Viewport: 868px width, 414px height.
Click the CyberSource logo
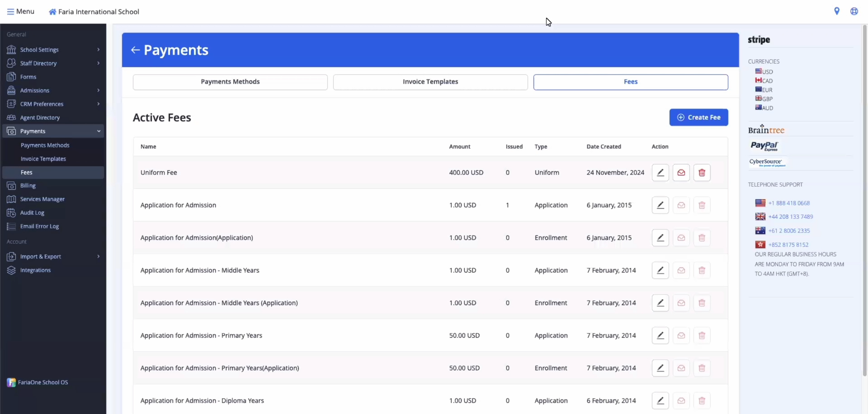(768, 162)
